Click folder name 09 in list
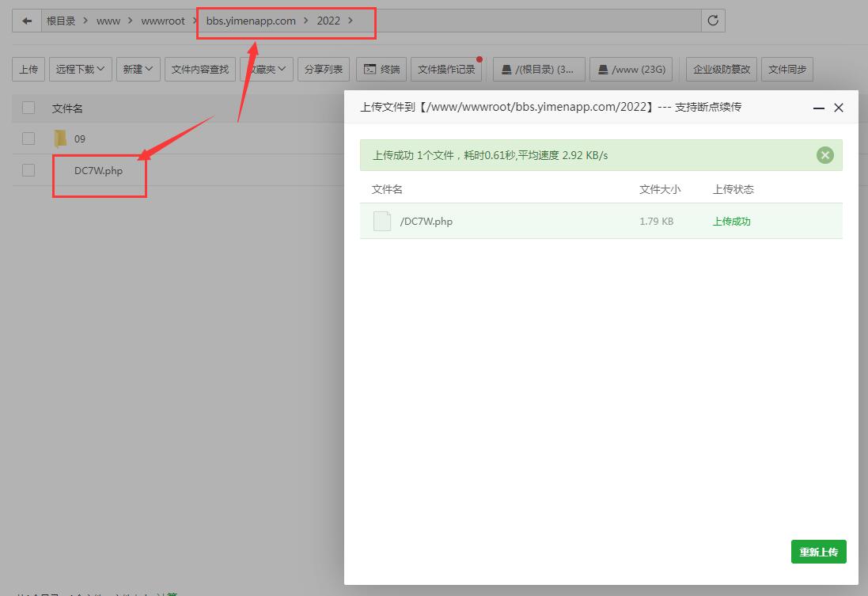 click(x=80, y=139)
